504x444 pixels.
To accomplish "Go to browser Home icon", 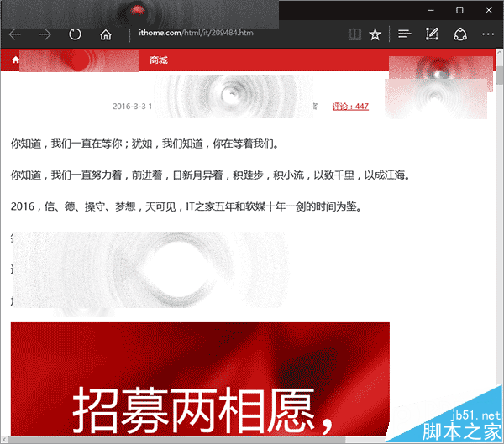I will [106, 34].
